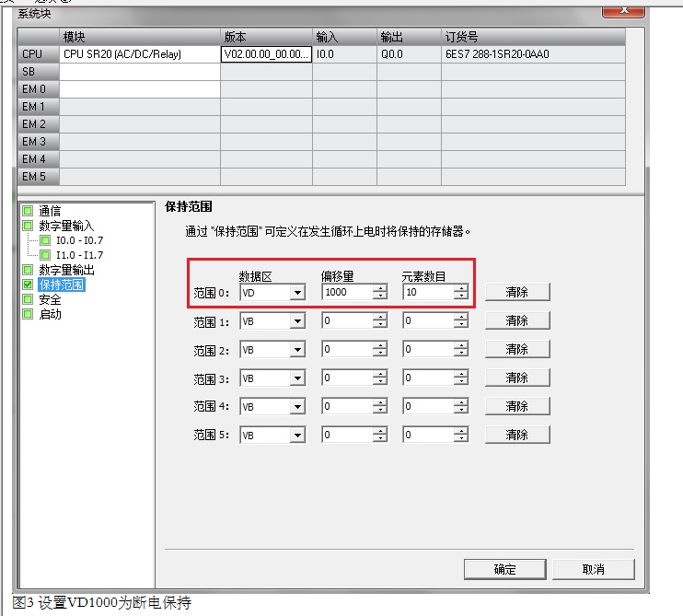Select the SB row header

click(39, 72)
